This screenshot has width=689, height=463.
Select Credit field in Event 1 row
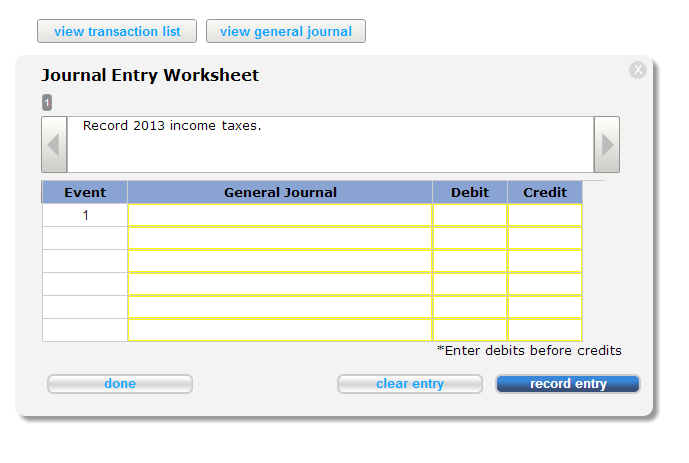(x=545, y=215)
